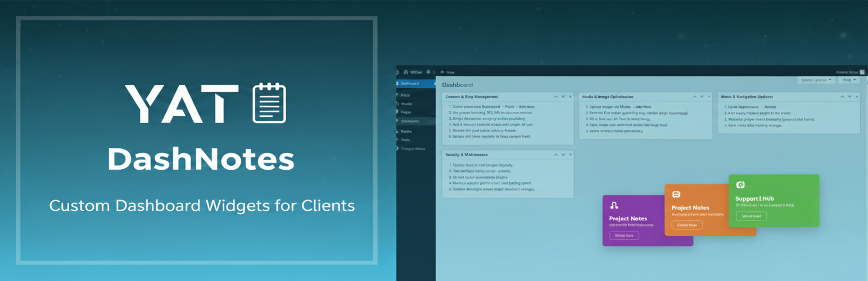Click the button on the orange Project Notes card
This screenshot has height=281, width=868.
coord(687,225)
